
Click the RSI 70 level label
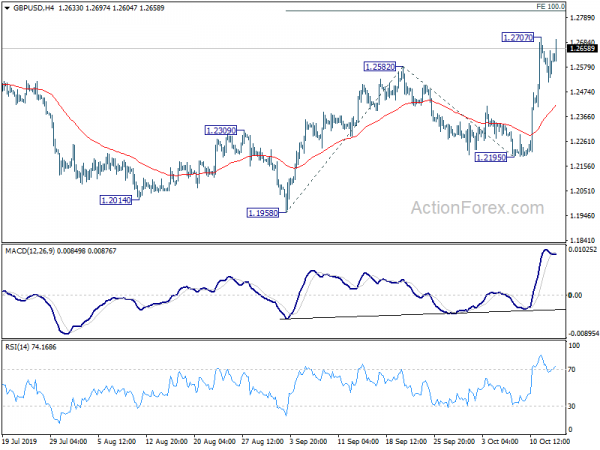point(572,370)
